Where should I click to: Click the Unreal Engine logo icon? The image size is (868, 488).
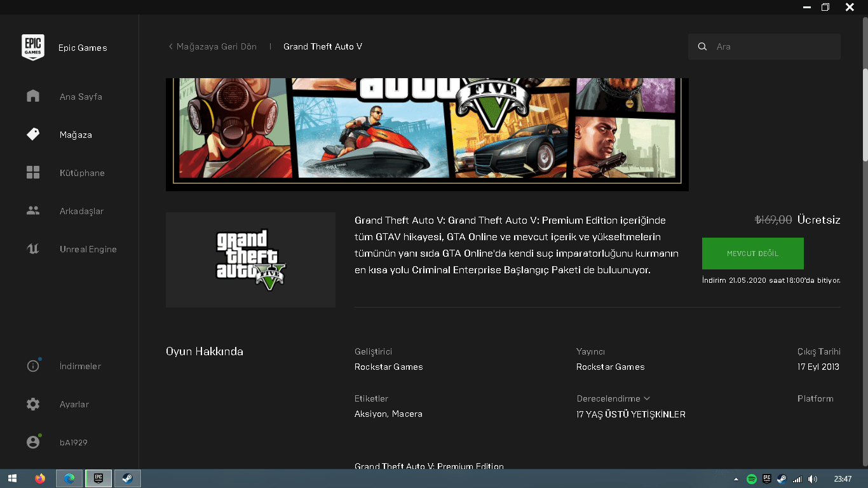click(33, 248)
